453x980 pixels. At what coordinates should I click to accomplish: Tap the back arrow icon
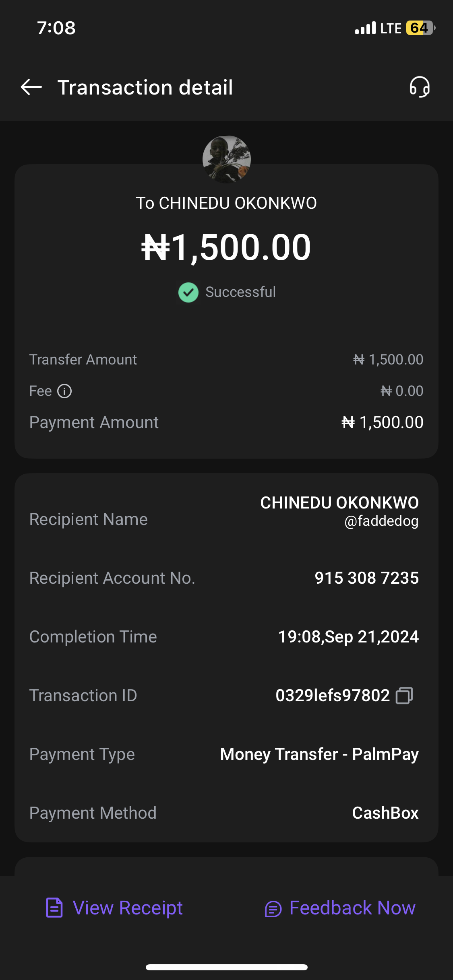(31, 87)
